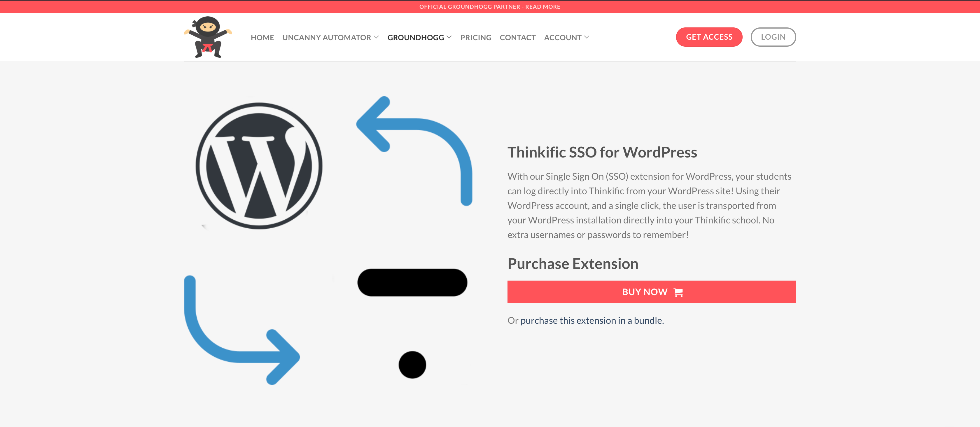Click the Buy Now button
This screenshot has height=427, width=980.
pos(652,292)
